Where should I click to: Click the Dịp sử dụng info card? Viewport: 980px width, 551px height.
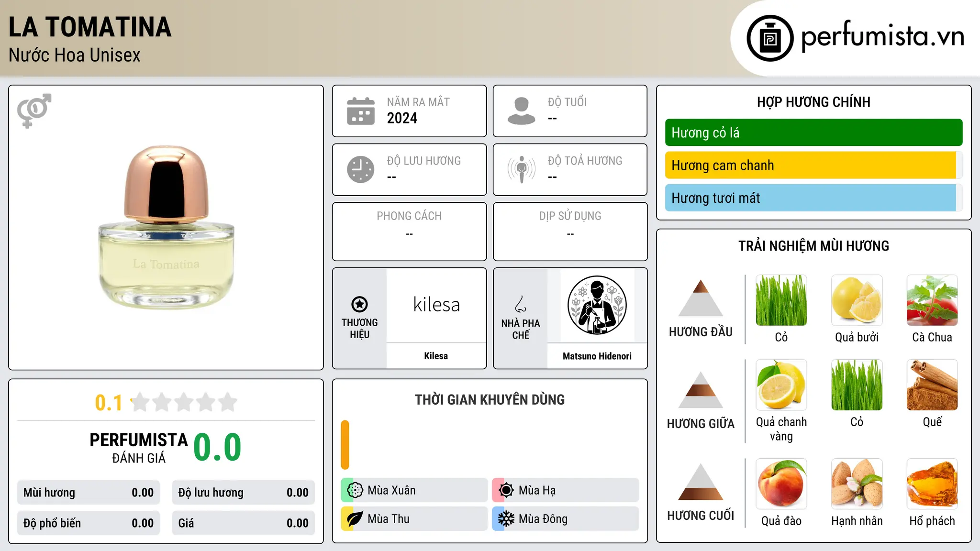[570, 231]
